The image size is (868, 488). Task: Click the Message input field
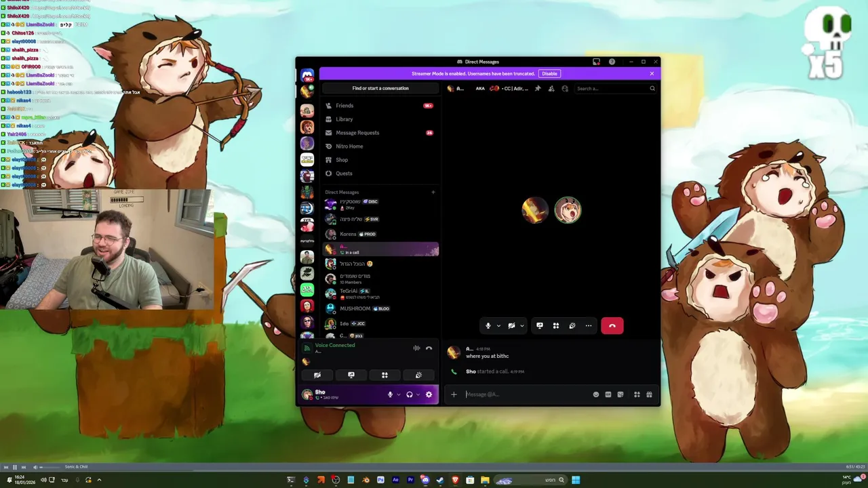coord(526,394)
